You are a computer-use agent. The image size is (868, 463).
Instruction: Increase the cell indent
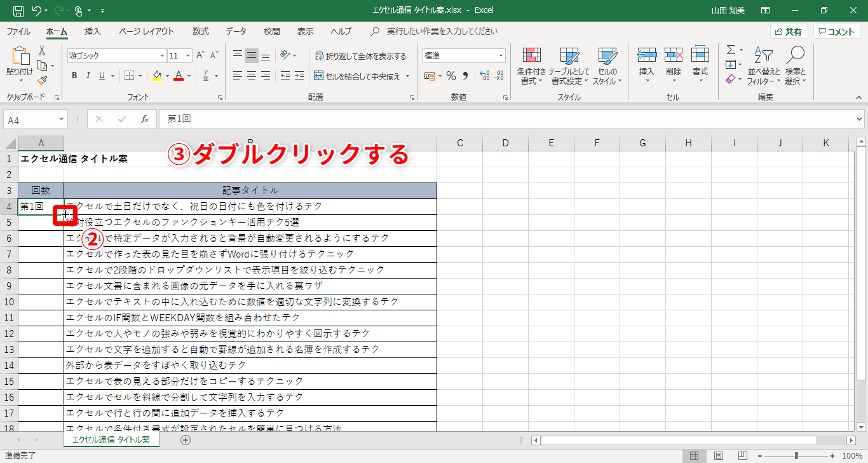point(299,76)
